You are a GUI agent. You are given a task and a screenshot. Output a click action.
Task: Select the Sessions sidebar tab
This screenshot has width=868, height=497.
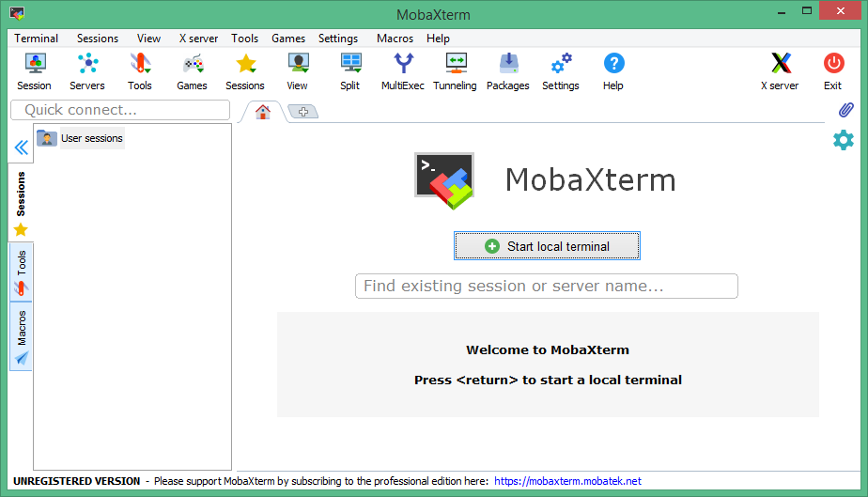tap(21, 203)
